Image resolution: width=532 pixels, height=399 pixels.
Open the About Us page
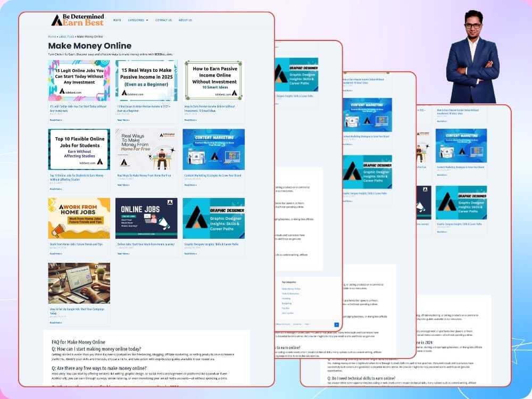pos(185,20)
